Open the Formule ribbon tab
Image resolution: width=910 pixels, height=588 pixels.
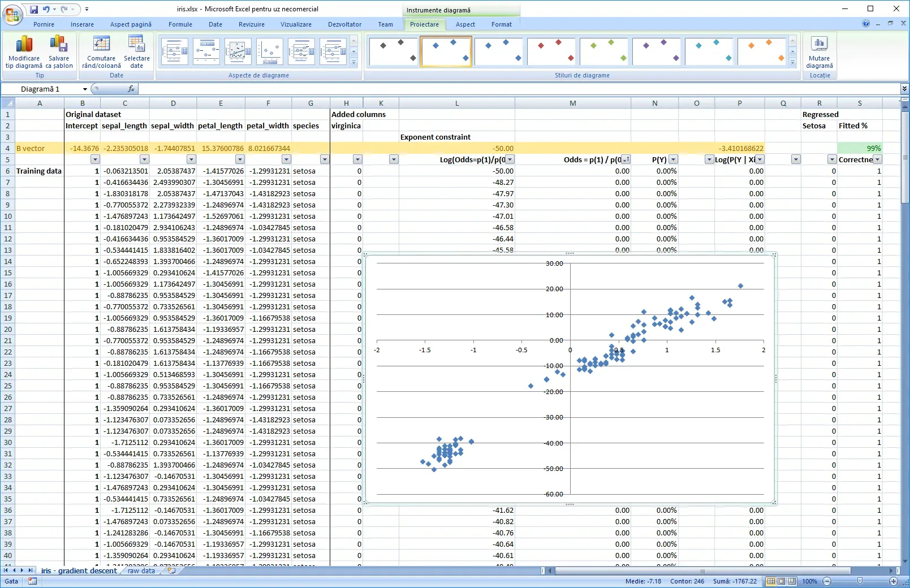pos(180,24)
